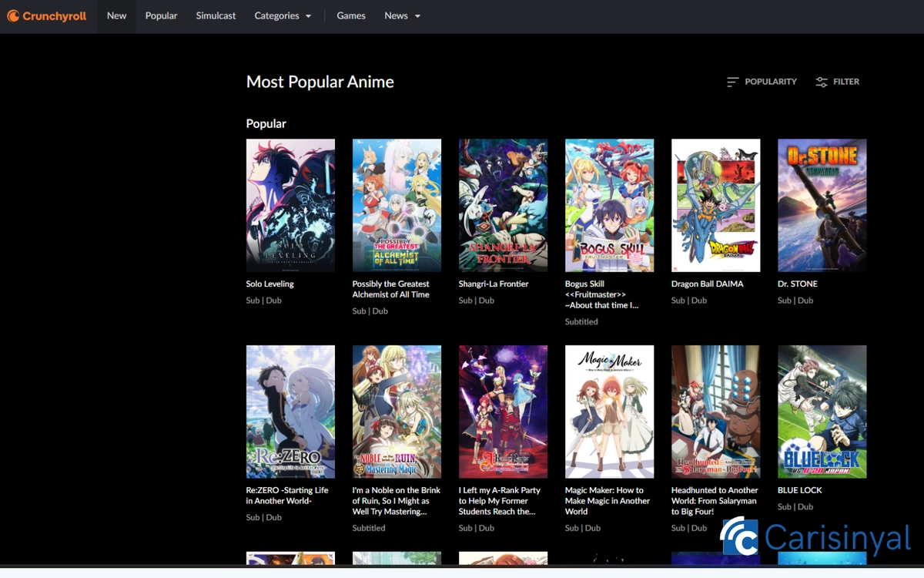Image resolution: width=924 pixels, height=578 pixels.
Task: Open the Shangri-La Frontier poster
Action: click(503, 205)
